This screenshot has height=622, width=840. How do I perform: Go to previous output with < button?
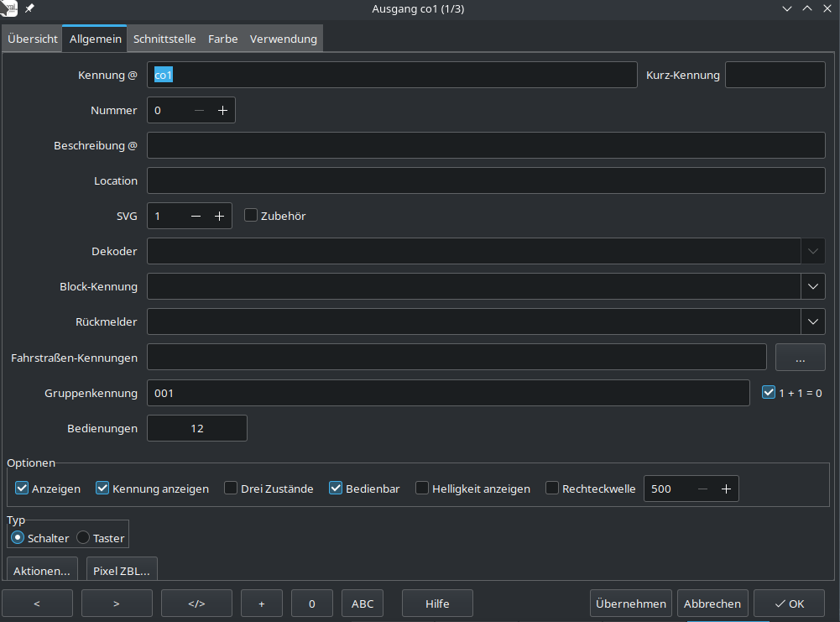tap(36, 604)
